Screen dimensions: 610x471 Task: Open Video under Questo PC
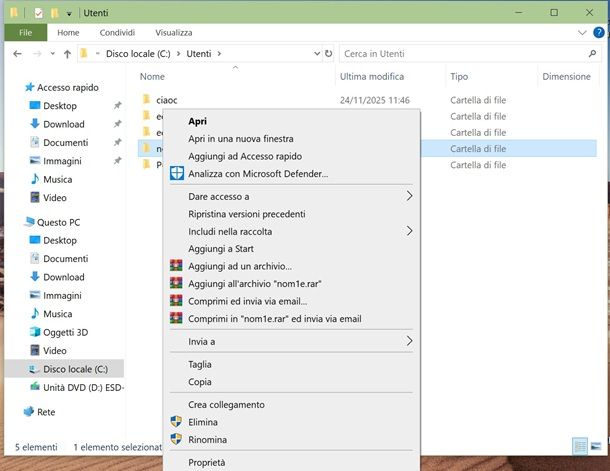54,350
